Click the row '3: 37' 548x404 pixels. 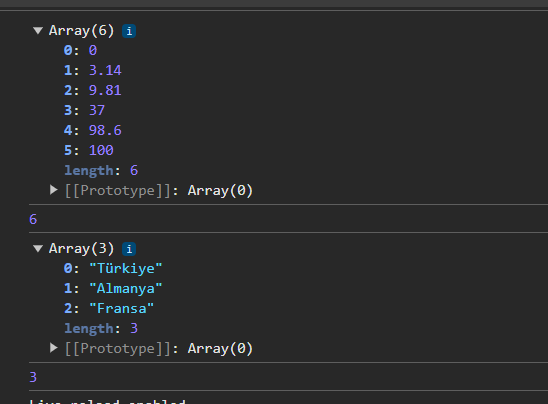pos(84,110)
